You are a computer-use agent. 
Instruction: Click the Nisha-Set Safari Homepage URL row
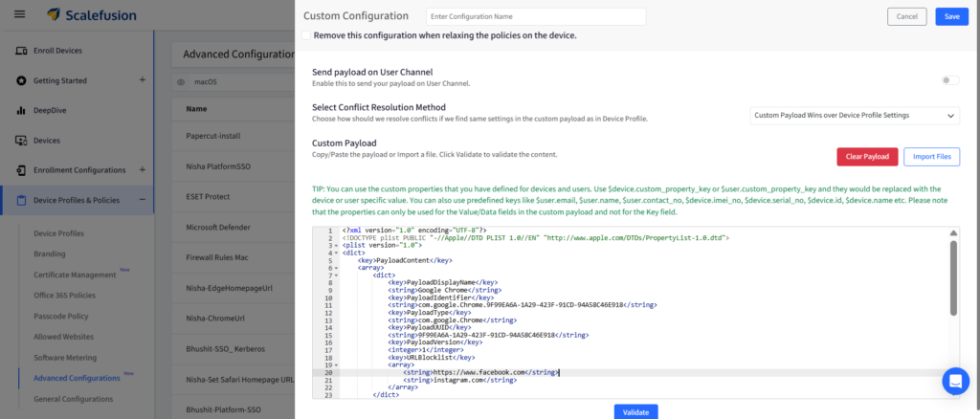233,380
